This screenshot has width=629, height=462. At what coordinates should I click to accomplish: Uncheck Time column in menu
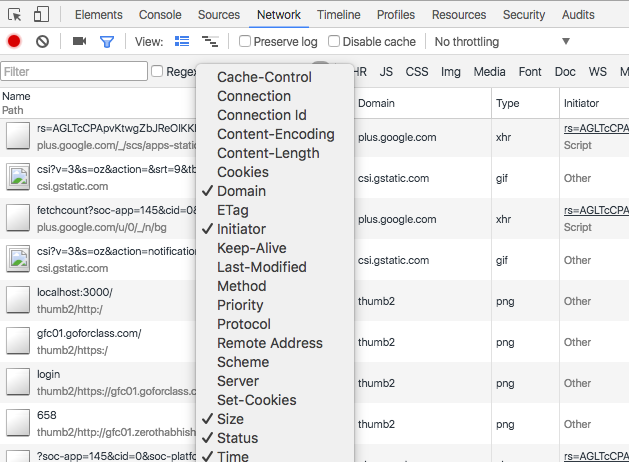point(275,456)
